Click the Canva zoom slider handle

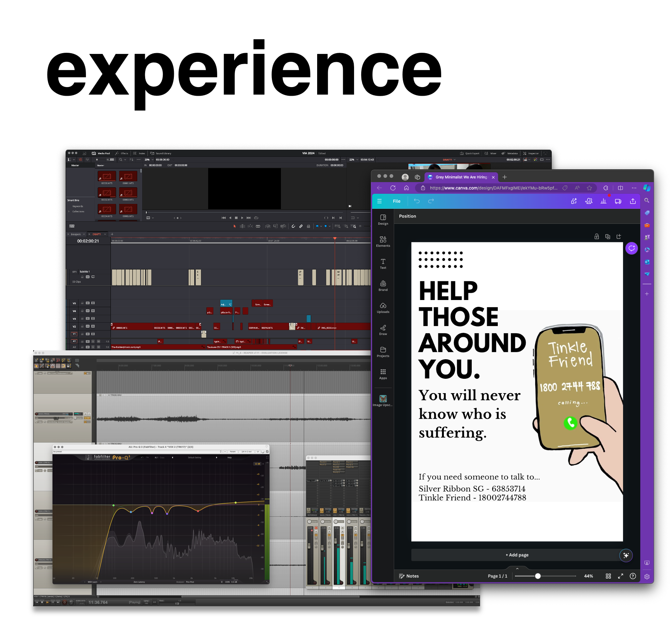tap(538, 576)
